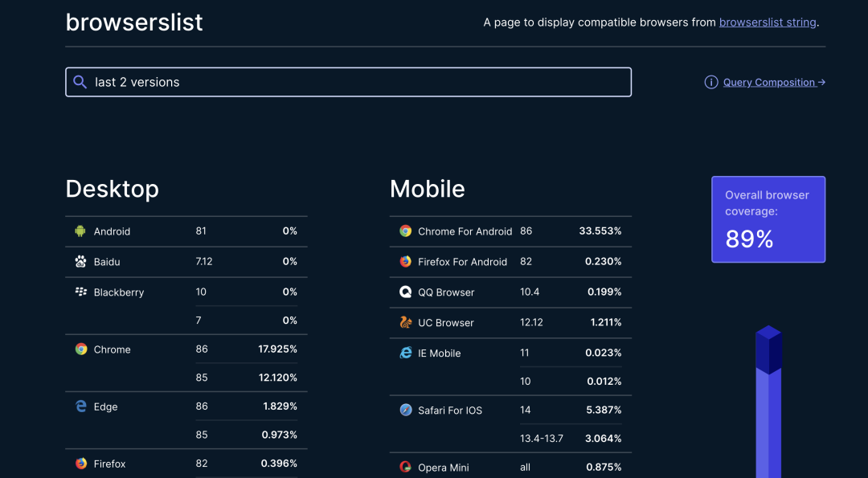Click the Query Composition info icon
This screenshot has width=868, height=478.
point(711,82)
